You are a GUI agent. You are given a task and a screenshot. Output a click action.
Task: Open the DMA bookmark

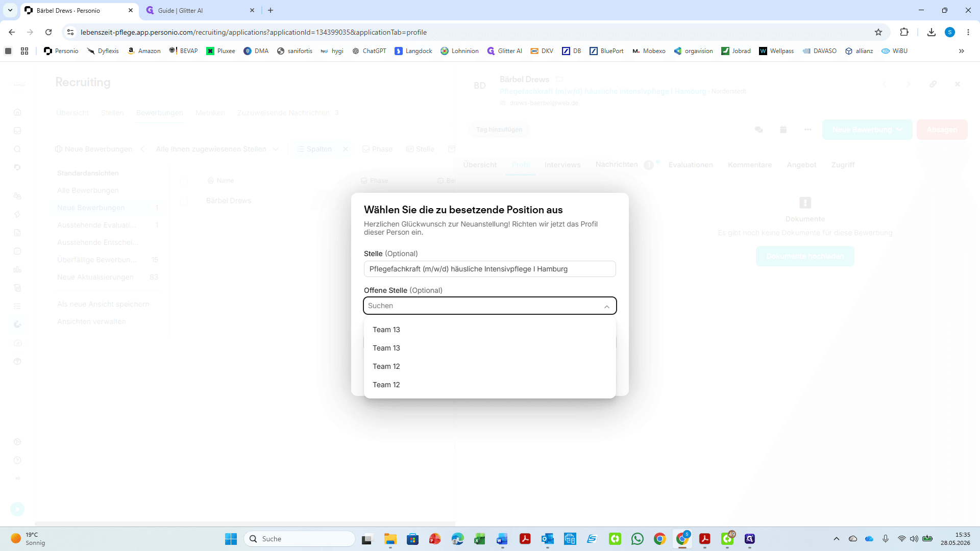[x=256, y=51]
